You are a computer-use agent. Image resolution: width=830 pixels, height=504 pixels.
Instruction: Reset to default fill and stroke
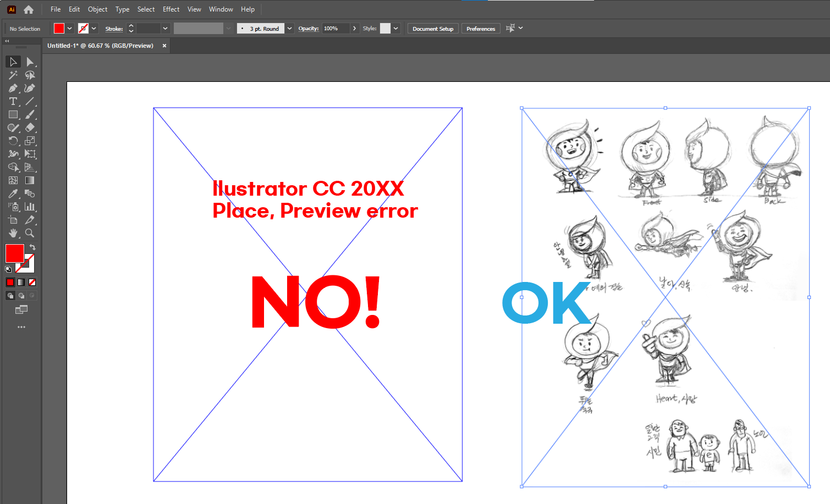pos(8,269)
